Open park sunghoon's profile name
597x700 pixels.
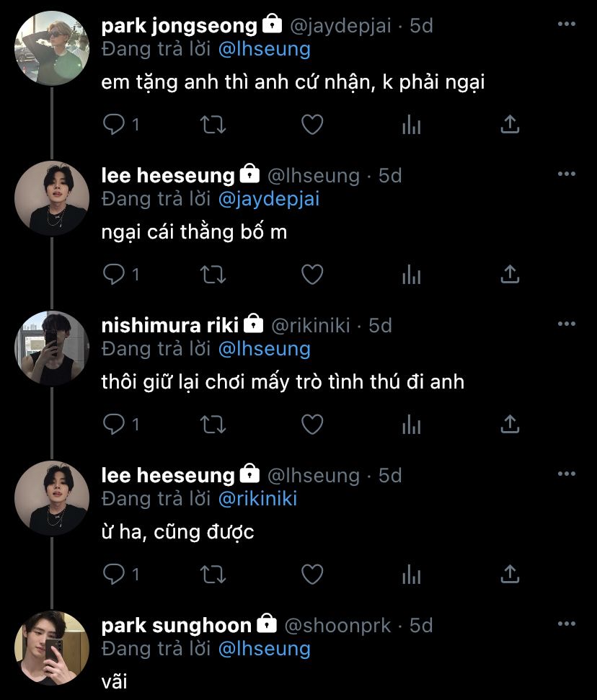[177, 625]
